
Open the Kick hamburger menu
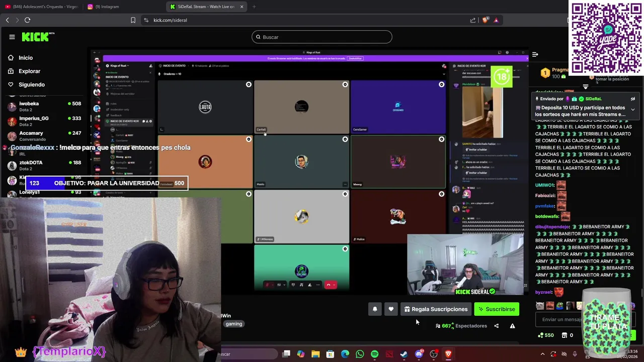(12, 37)
